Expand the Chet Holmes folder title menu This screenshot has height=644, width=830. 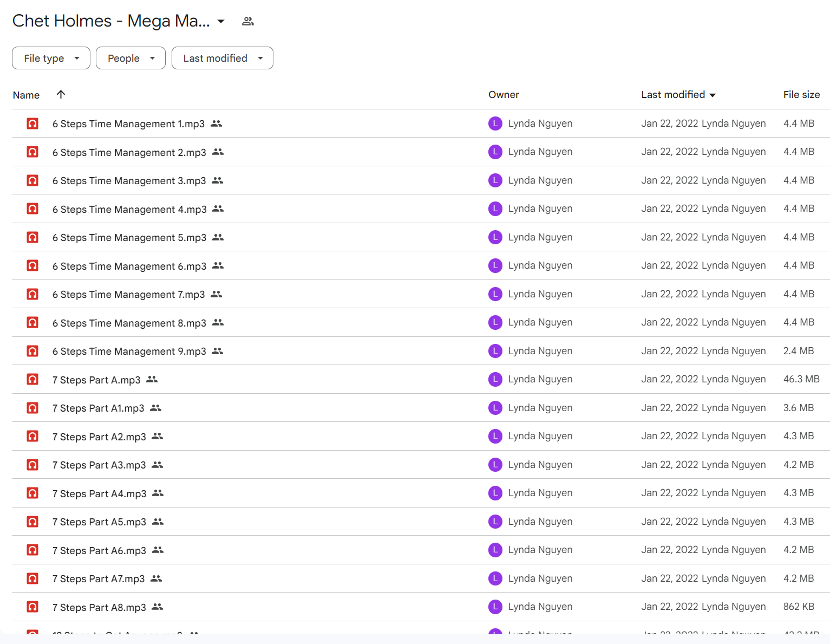(221, 22)
